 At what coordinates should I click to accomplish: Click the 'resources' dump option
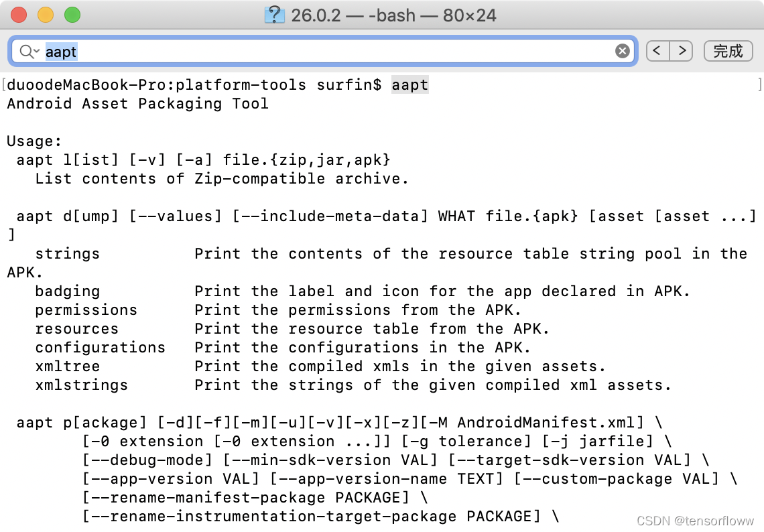tap(76, 329)
